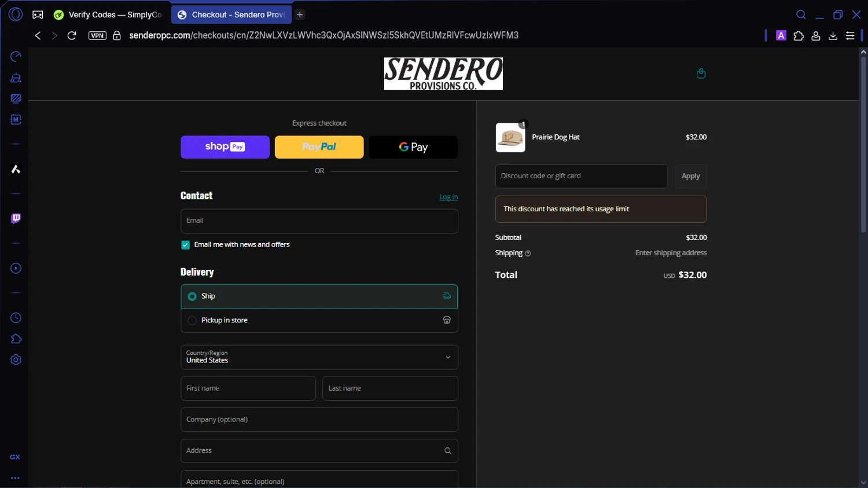
Task: Open Settings gear in the sidebar
Action: point(16,359)
